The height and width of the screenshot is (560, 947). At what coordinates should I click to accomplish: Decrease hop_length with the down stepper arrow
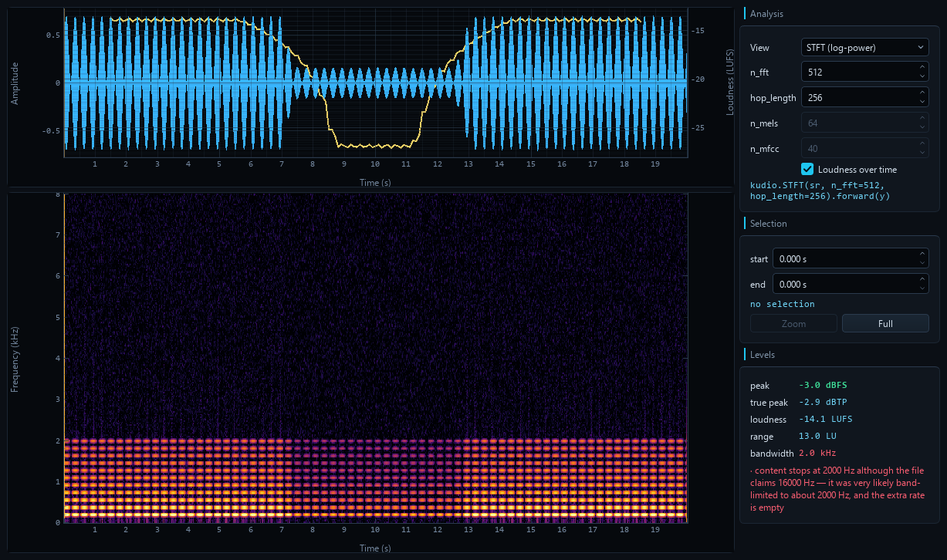click(923, 101)
